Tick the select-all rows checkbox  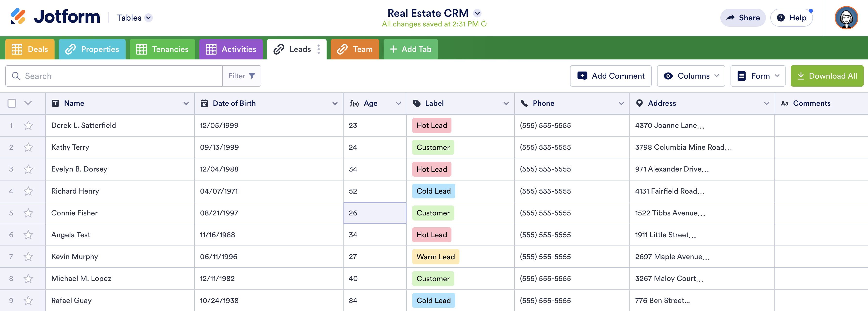click(12, 103)
